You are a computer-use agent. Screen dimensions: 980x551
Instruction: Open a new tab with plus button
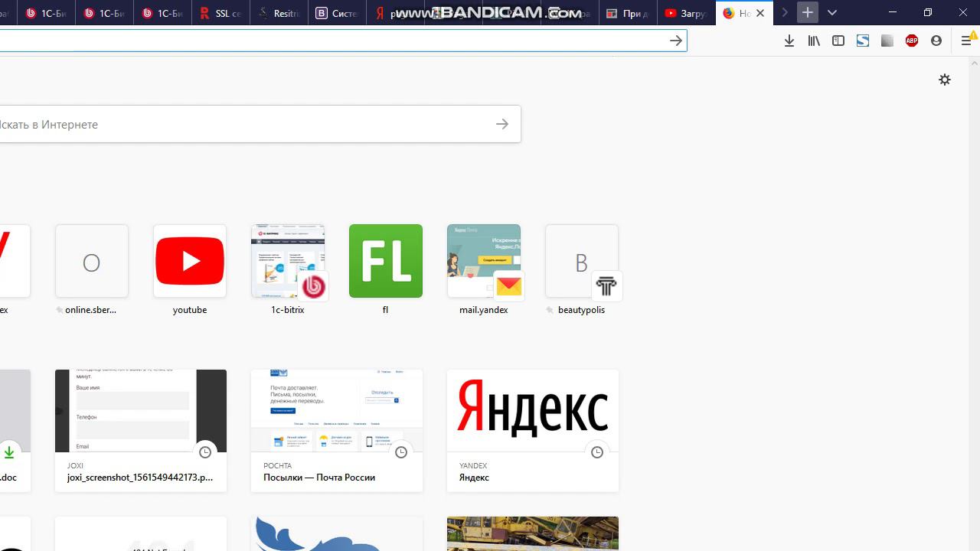tap(808, 12)
